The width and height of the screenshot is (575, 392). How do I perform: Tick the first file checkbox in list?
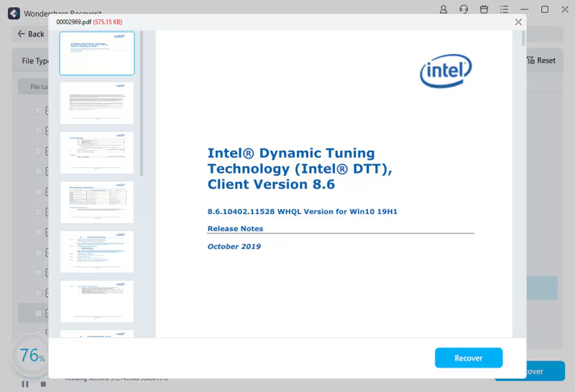click(39, 111)
